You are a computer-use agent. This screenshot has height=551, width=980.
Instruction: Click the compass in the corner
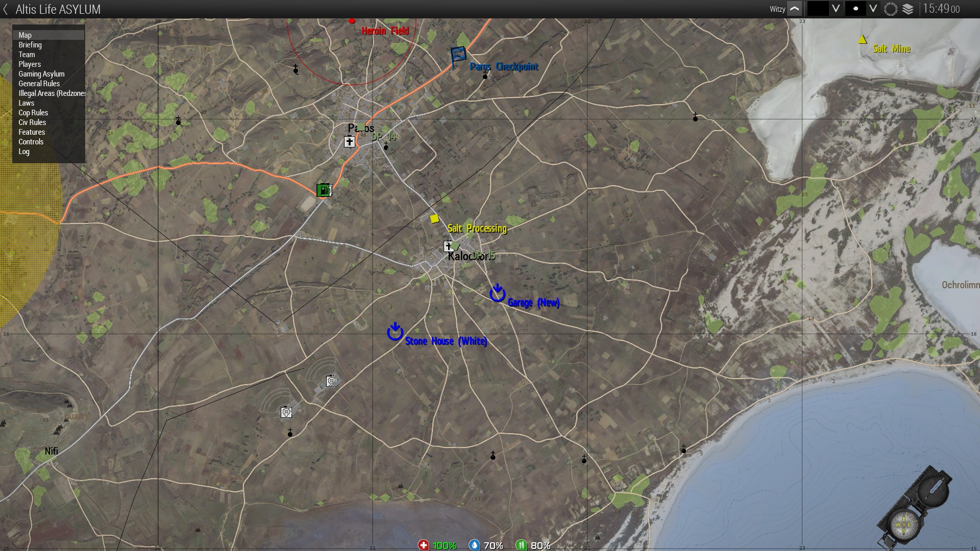[x=914, y=508]
